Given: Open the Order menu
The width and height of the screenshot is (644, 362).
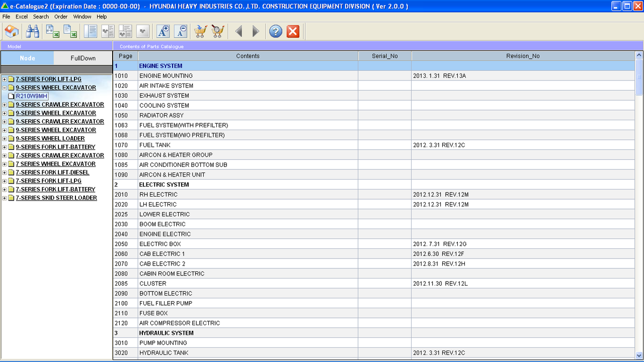Looking at the screenshot, I should (x=61, y=17).
